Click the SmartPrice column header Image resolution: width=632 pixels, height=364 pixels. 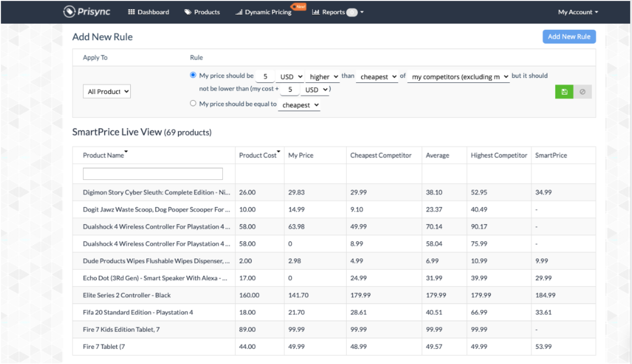[551, 155]
